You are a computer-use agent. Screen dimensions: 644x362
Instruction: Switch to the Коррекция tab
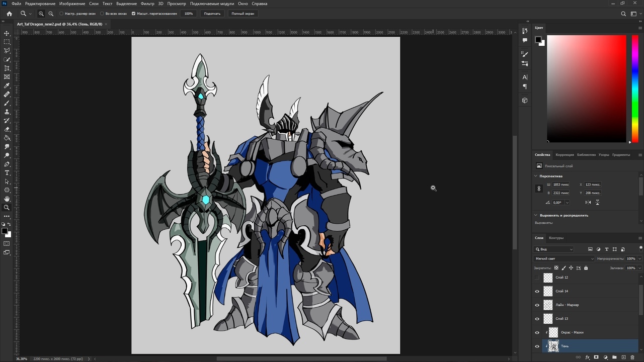(x=565, y=155)
